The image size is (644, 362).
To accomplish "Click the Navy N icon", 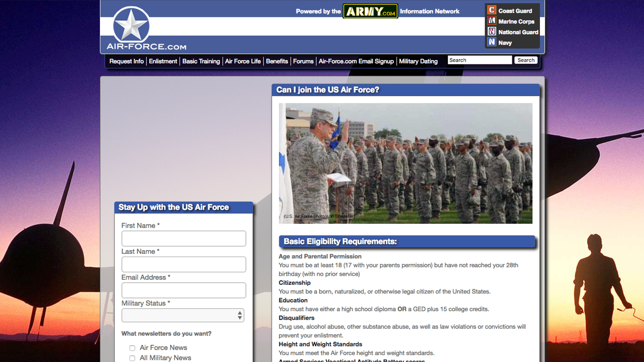I will click(492, 42).
